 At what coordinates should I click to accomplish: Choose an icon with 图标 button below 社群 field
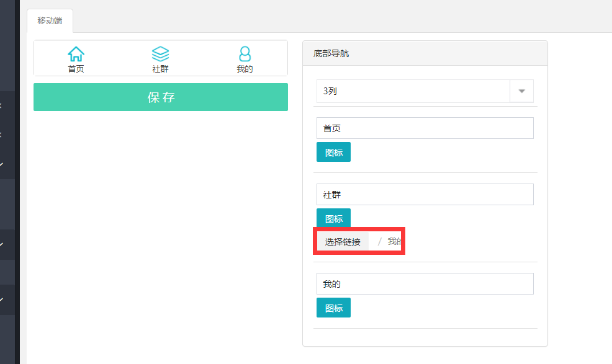[x=334, y=218]
